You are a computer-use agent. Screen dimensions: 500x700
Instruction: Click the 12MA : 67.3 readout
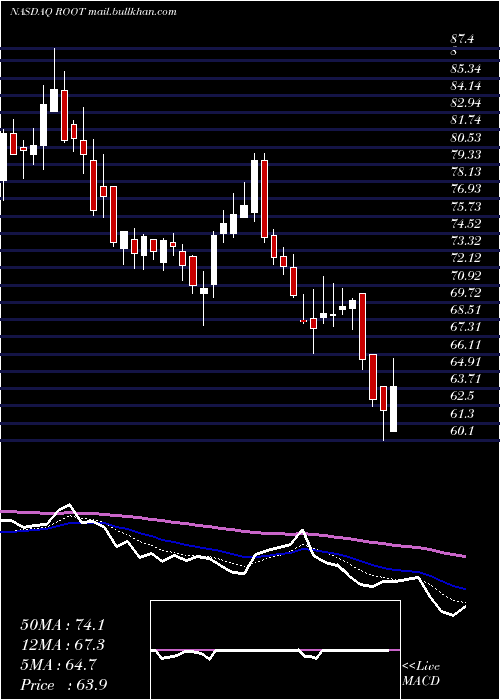tap(65, 645)
